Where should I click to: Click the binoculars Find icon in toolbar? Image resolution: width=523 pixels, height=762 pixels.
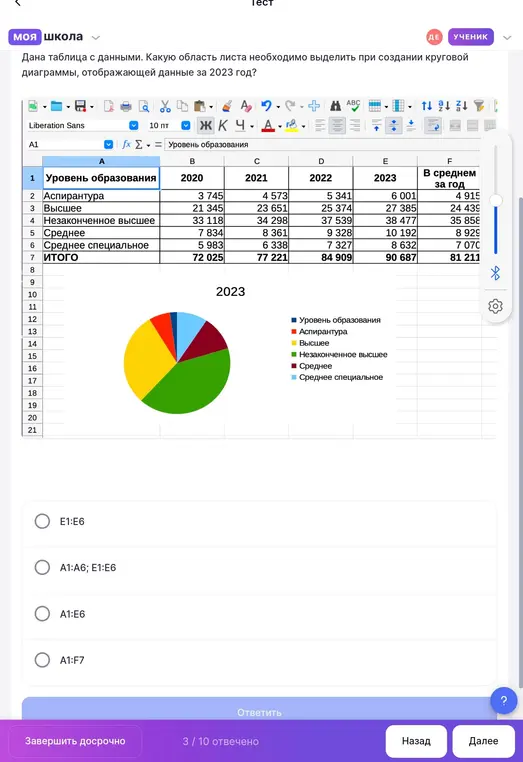335,106
